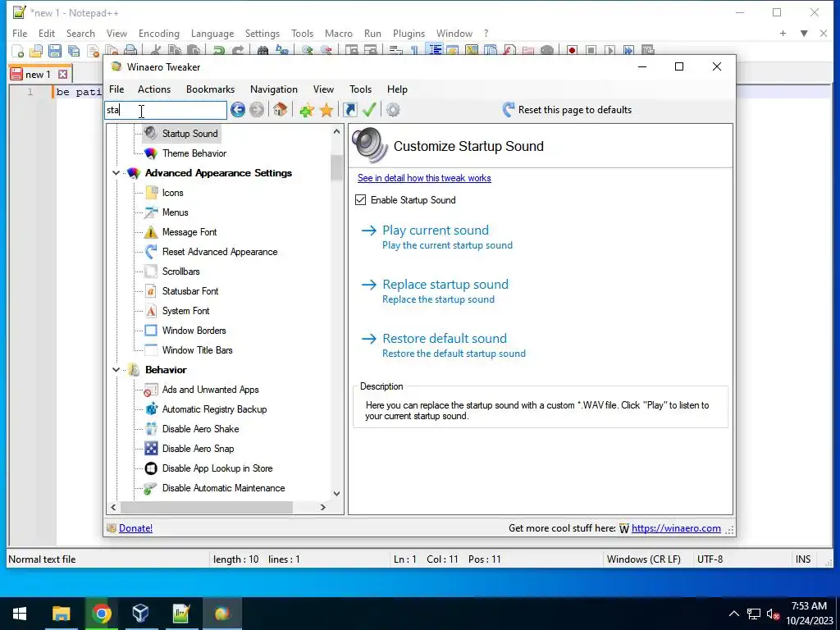Show hidden system tray icons

(734, 614)
